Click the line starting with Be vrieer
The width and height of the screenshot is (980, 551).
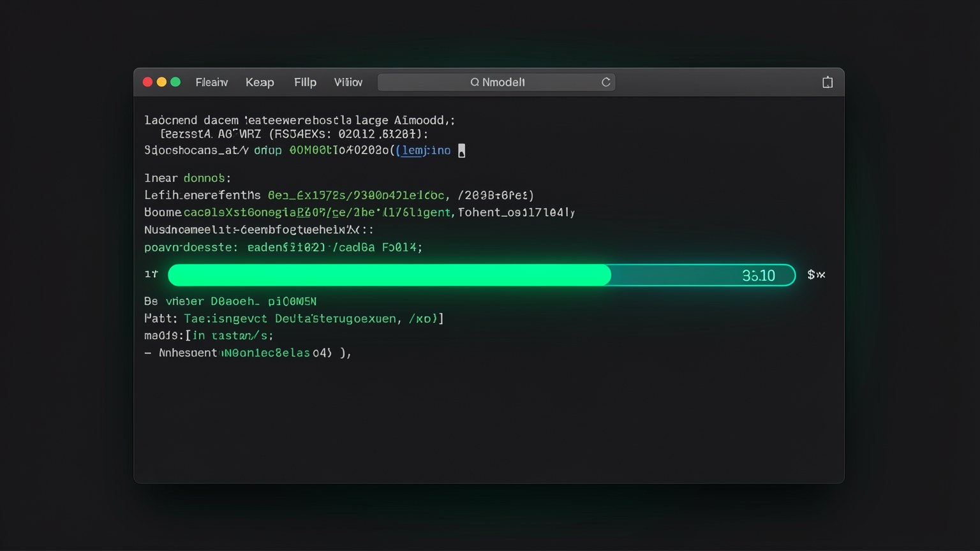click(230, 301)
